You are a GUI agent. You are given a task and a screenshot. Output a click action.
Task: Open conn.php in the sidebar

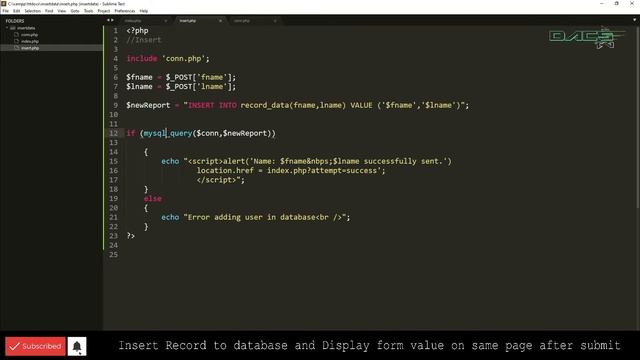29,35
